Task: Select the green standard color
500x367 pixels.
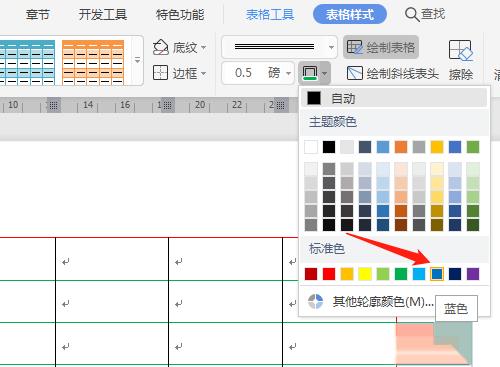Action: [x=401, y=274]
